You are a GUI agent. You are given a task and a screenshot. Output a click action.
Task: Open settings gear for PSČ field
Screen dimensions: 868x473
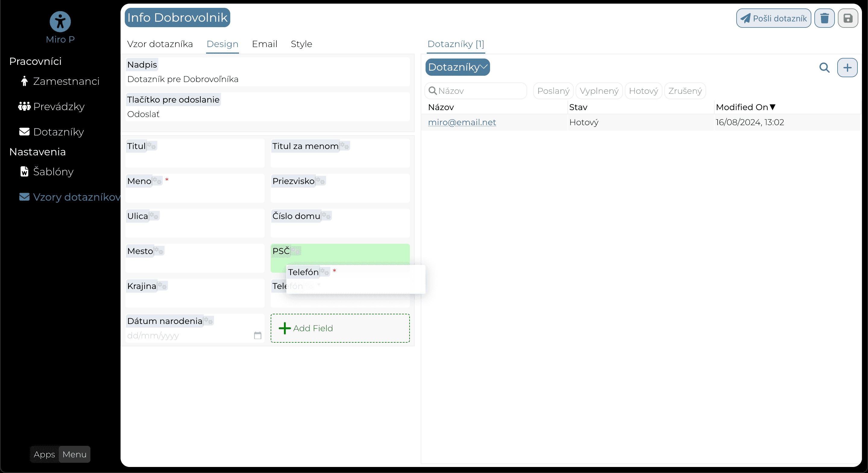coord(295,251)
